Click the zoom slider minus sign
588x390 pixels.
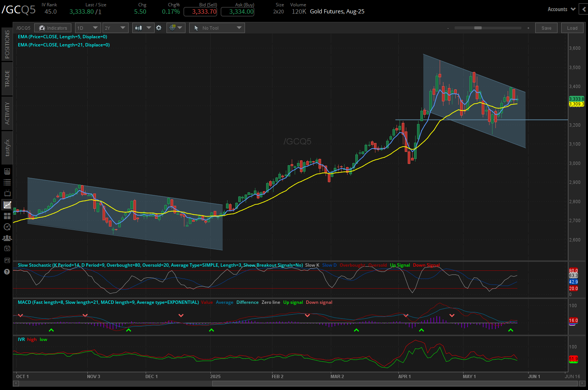point(448,28)
